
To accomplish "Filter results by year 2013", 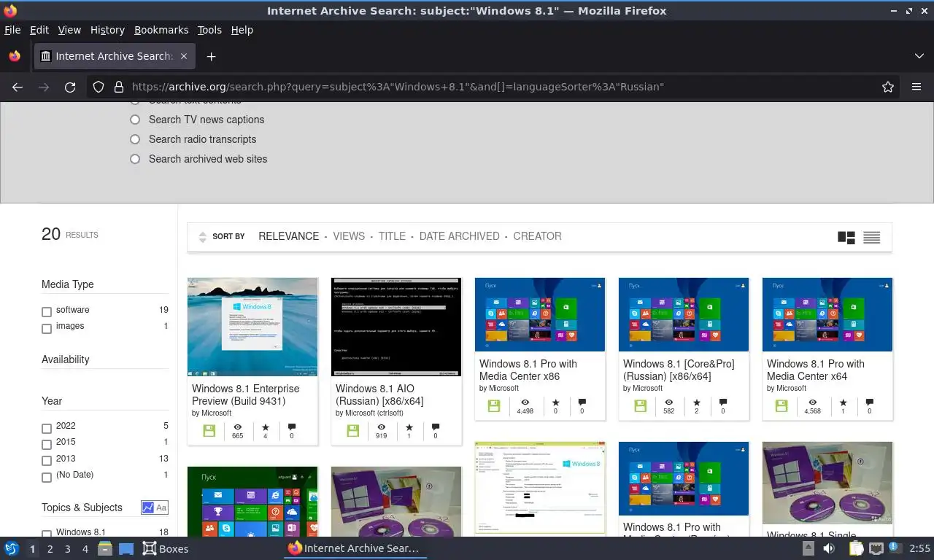I will pos(47,460).
